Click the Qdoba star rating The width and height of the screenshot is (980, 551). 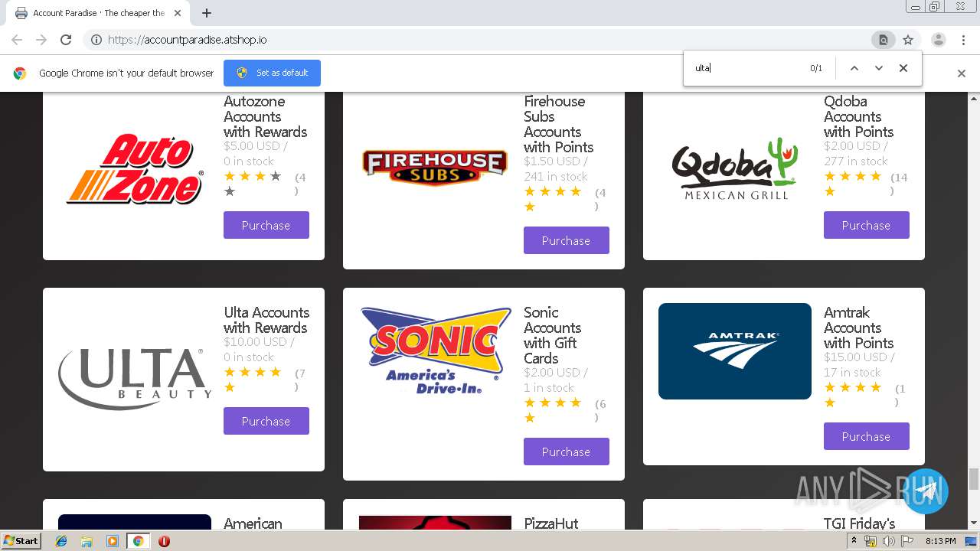(853, 184)
